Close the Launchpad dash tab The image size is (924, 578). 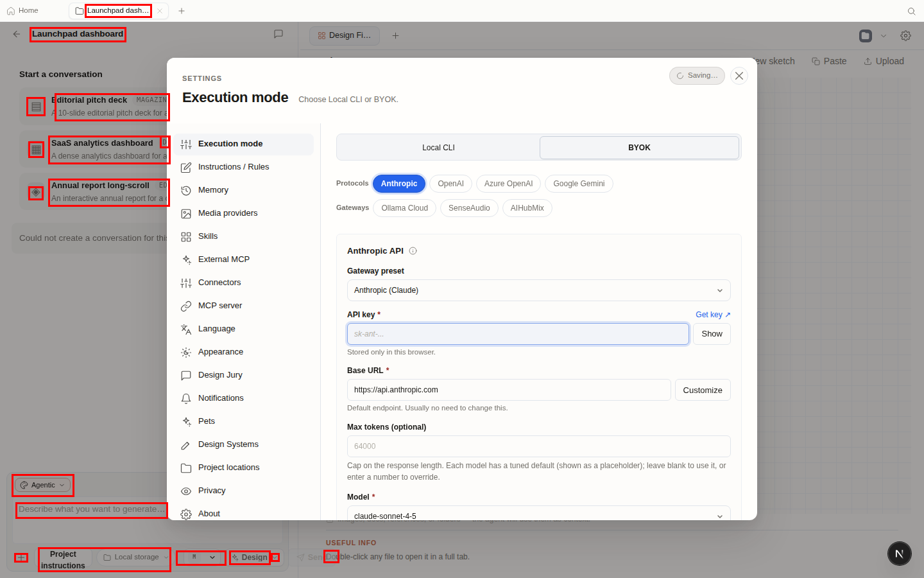160,11
